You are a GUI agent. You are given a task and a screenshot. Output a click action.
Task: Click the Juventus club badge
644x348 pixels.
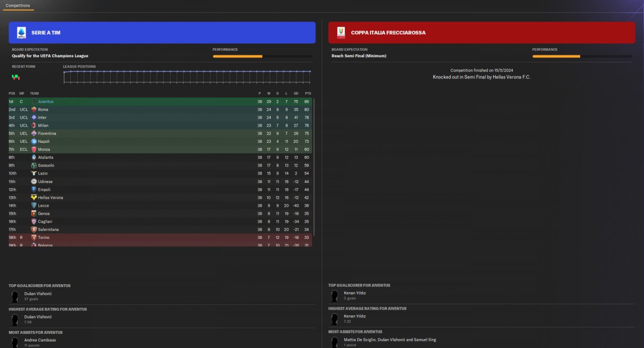pos(34,102)
